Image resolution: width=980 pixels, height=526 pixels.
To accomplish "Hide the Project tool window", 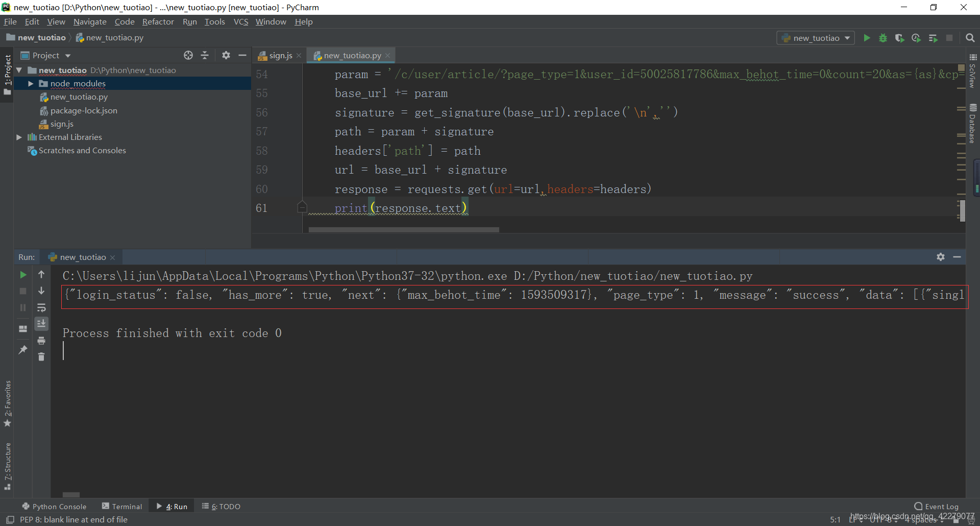I will 242,55.
